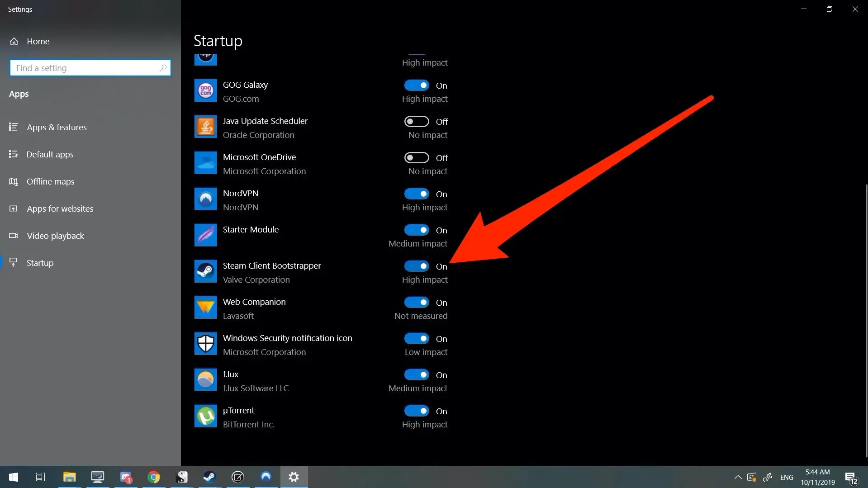Open the Windows Start menu
This screenshot has width=868, height=488.
(14, 477)
